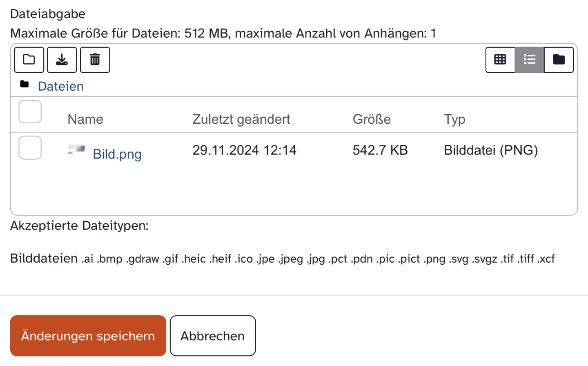This screenshot has width=588, height=366.
Task: Switch to folder tree display view
Action: pyautogui.click(x=559, y=60)
